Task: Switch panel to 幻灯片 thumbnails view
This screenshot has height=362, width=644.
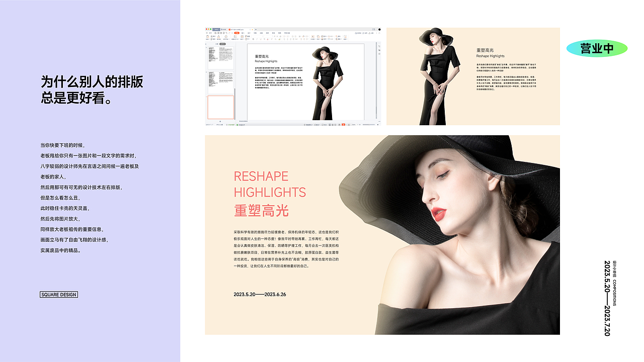Action: pos(223,44)
